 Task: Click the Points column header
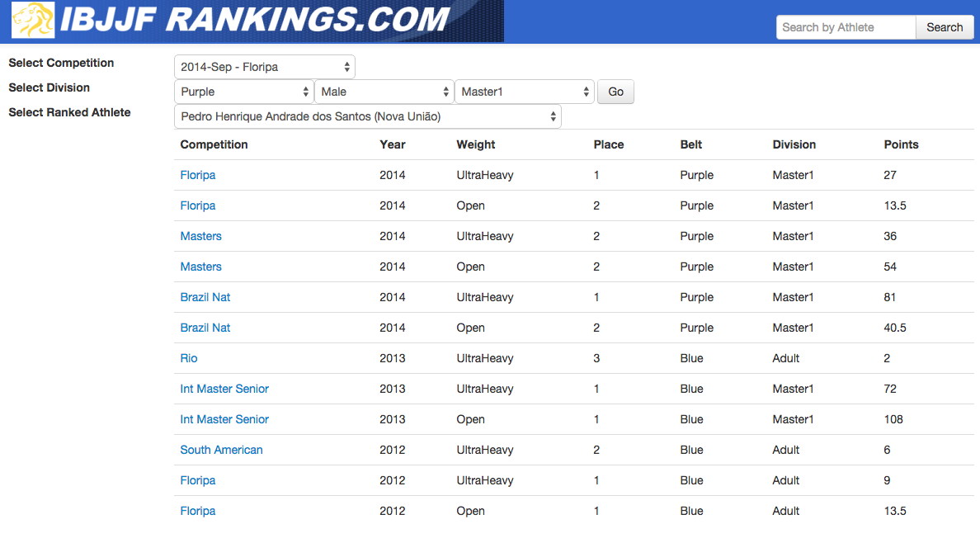pyautogui.click(x=901, y=144)
